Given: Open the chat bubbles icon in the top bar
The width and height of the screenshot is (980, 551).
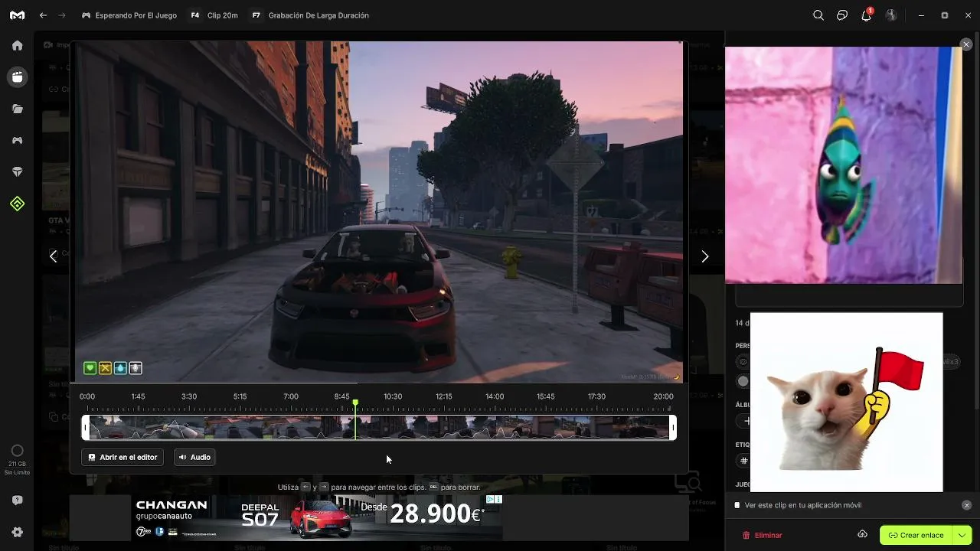Looking at the screenshot, I should click(x=842, y=15).
